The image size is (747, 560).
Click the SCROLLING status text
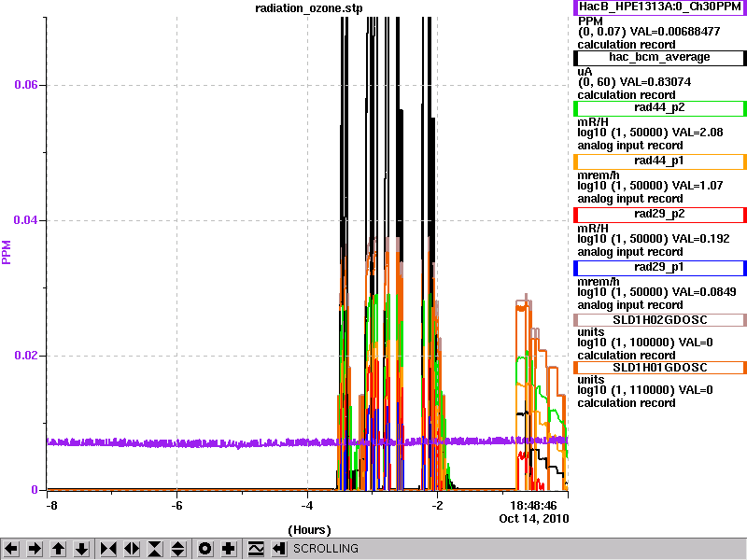tap(325, 549)
